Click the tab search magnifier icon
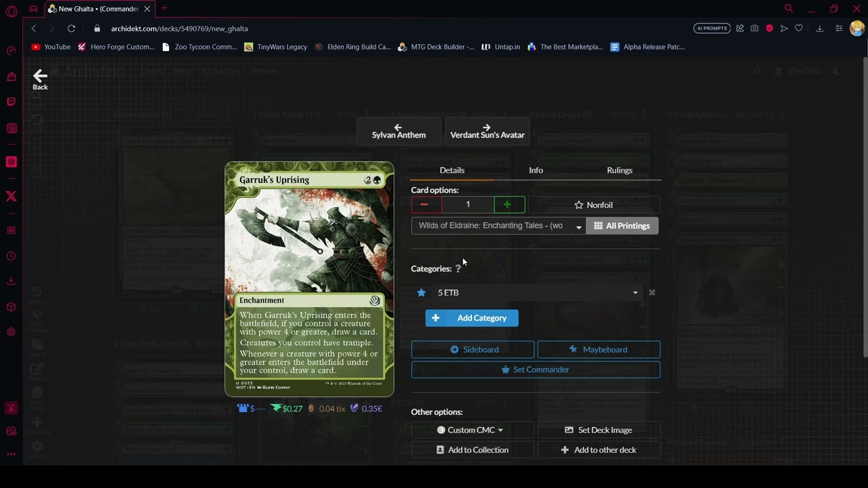The height and width of the screenshot is (488, 868). pyautogui.click(x=789, y=9)
